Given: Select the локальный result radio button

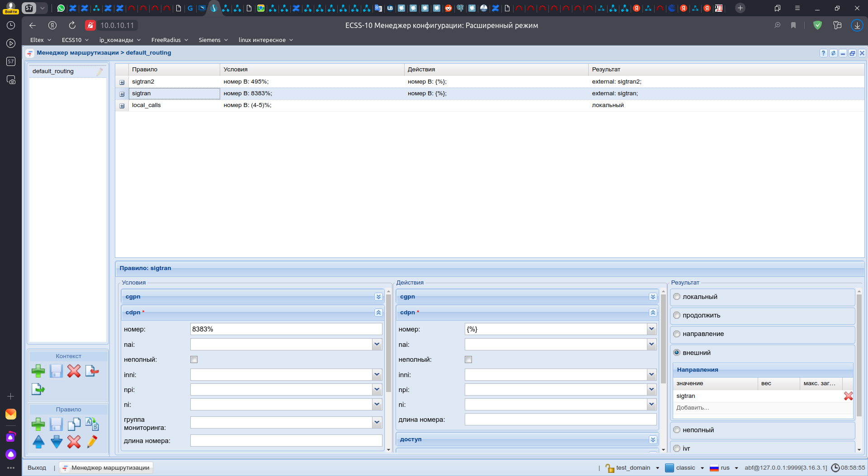Looking at the screenshot, I should [x=677, y=297].
